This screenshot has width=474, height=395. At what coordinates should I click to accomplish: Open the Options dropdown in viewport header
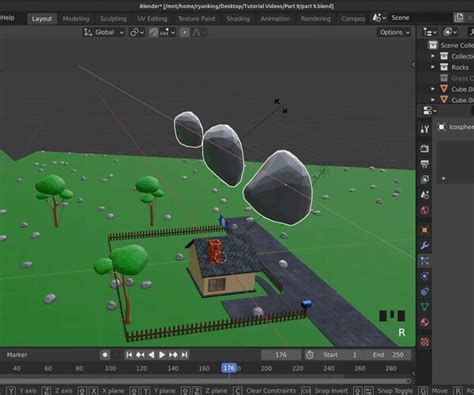tap(394, 32)
